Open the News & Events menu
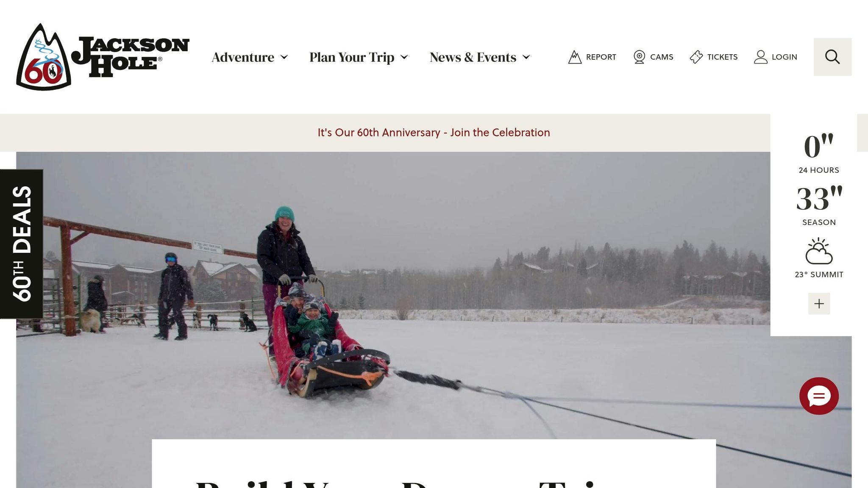The height and width of the screenshot is (488, 868). (473, 57)
